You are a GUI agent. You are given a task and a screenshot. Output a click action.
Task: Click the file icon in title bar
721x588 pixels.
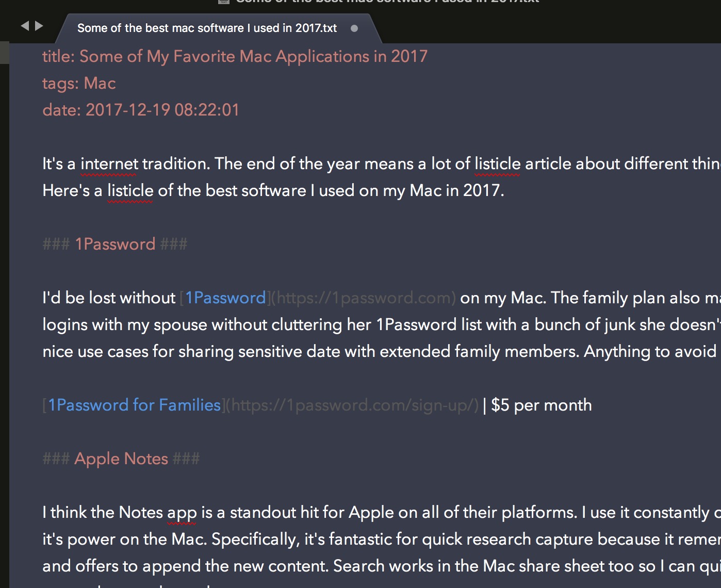point(224,2)
